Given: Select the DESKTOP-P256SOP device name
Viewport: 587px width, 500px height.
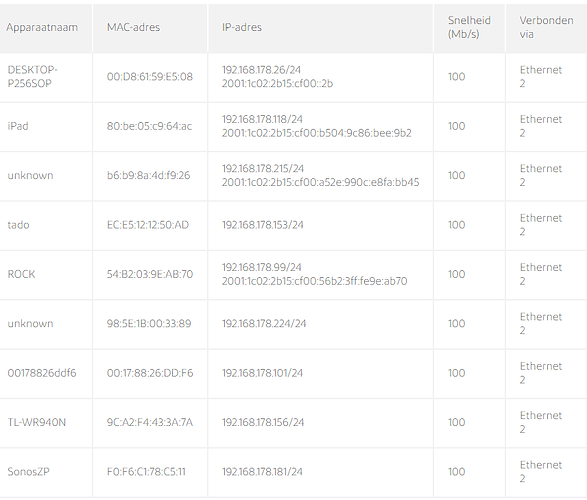Looking at the screenshot, I should point(32,77).
